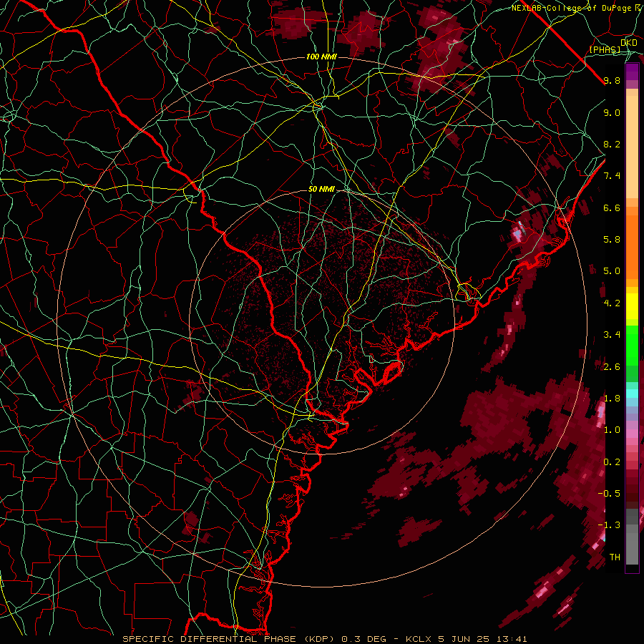Click the 6.6 value on color scale
The width and height of the screenshot is (644, 644).
612,208
